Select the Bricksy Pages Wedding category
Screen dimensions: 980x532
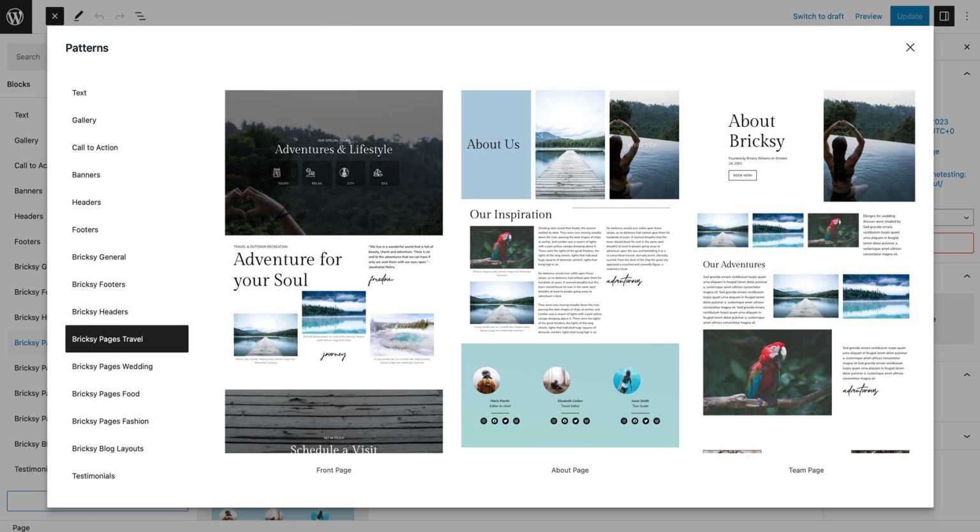[x=112, y=366]
